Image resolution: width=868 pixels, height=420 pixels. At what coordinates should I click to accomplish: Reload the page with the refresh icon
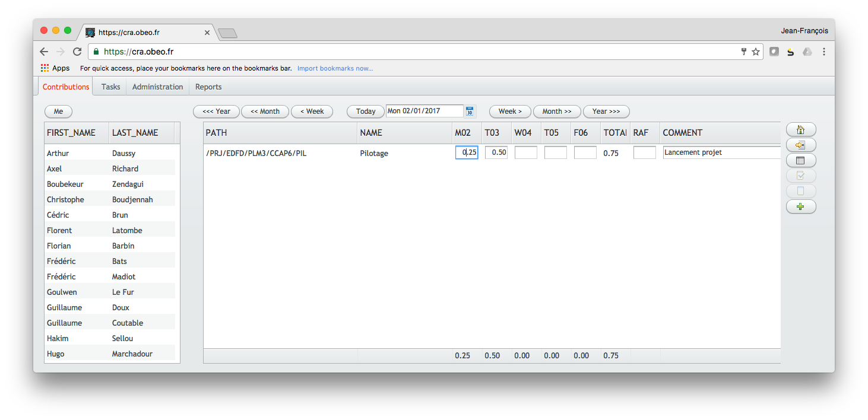tap(77, 52)
